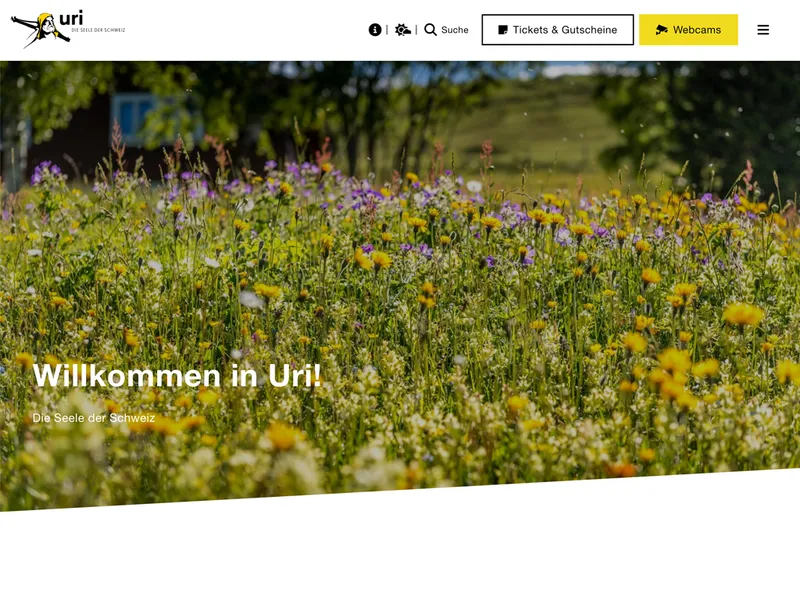Open the Webcams yellow button
The image size is (800, 600).
[x=688, y=30]
